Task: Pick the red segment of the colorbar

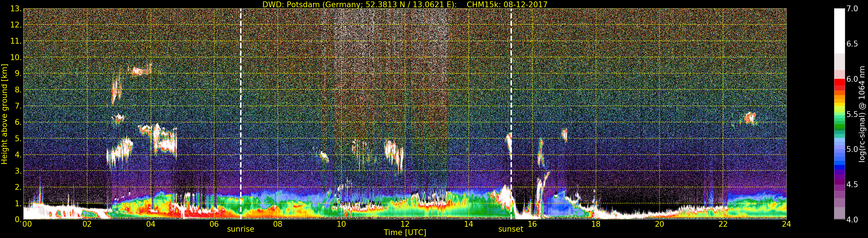Action: 839,83
